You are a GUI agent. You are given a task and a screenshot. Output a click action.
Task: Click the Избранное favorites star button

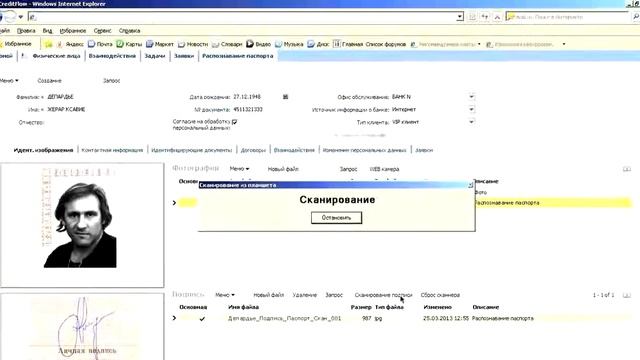point(16,44)
